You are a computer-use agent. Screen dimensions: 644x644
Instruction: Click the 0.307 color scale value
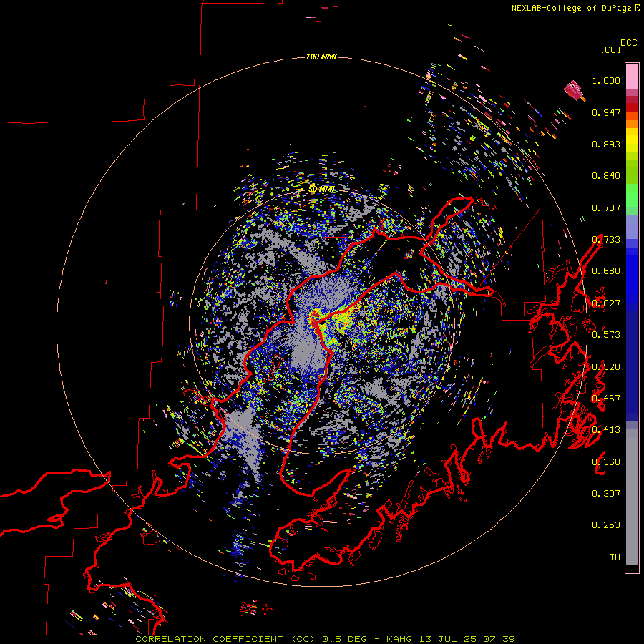pos(606,494)
